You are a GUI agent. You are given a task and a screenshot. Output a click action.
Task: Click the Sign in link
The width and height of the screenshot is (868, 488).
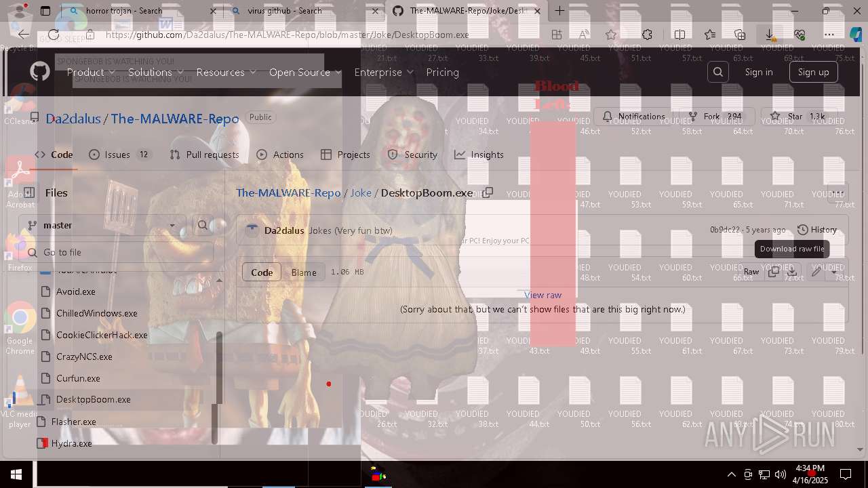click(758, 72)
